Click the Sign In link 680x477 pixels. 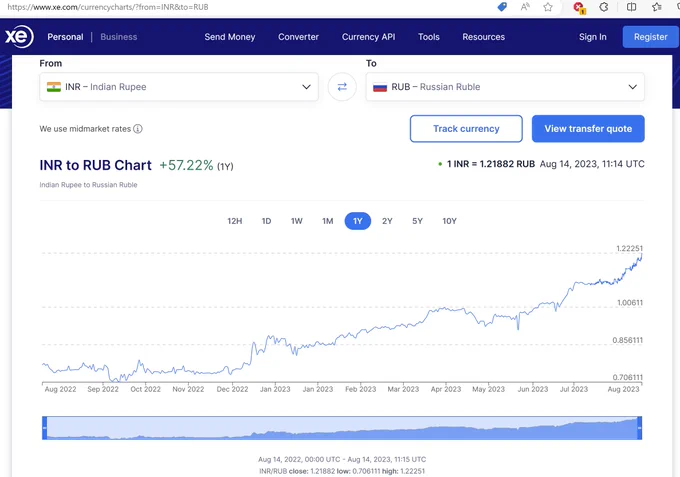click(593, 37)
